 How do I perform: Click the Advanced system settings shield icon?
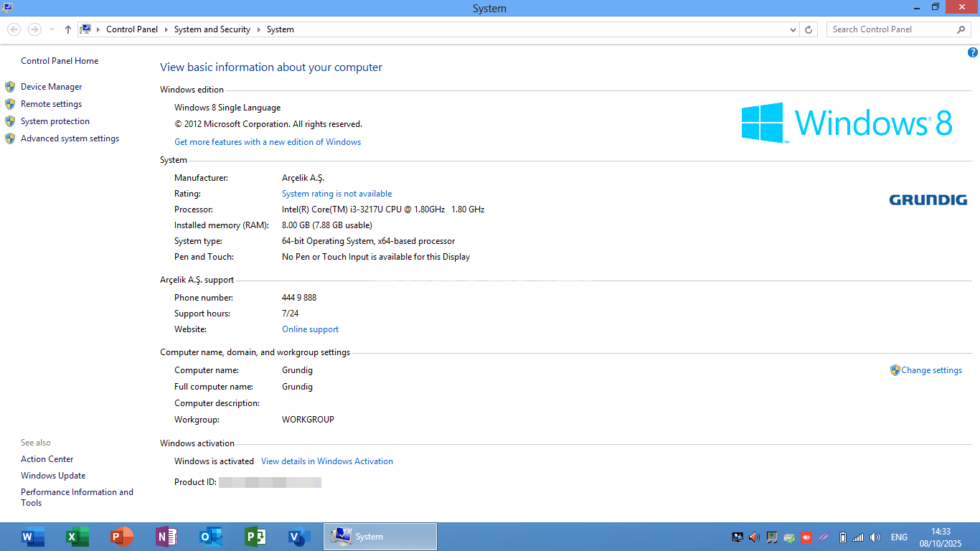10,138
